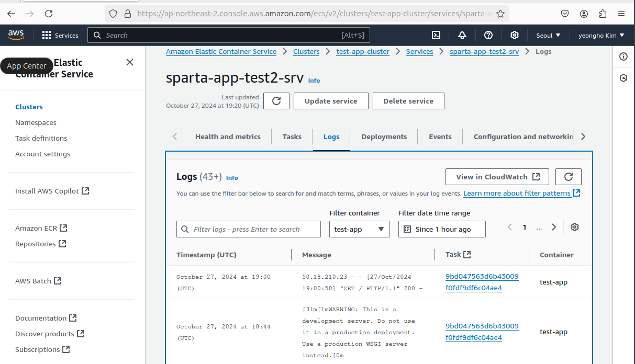Click the AWS top bar Search field
Viewport: 635px width, 364px height.
(x=229, y=35)
